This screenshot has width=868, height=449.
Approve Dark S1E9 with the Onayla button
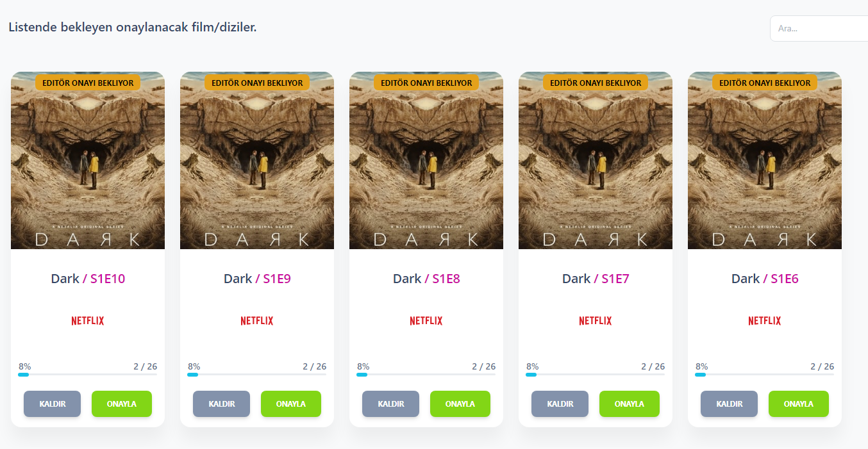[x=291, y=404]
